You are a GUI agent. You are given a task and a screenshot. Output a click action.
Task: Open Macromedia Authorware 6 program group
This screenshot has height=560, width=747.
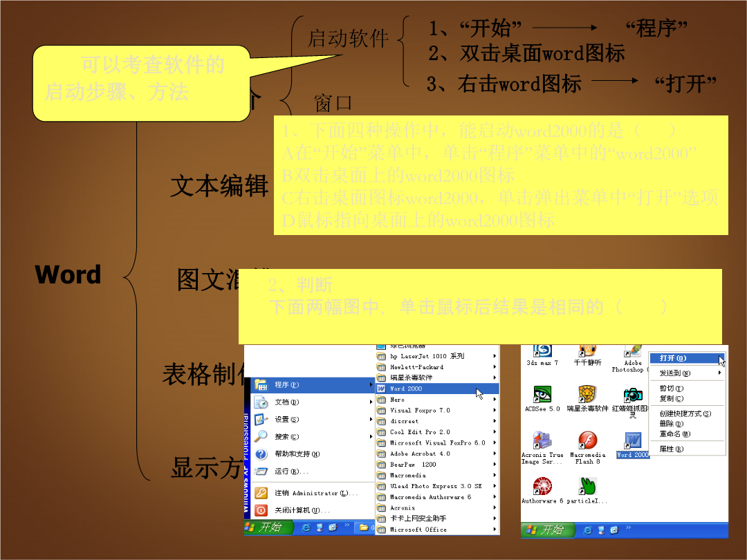pos(437,497)
